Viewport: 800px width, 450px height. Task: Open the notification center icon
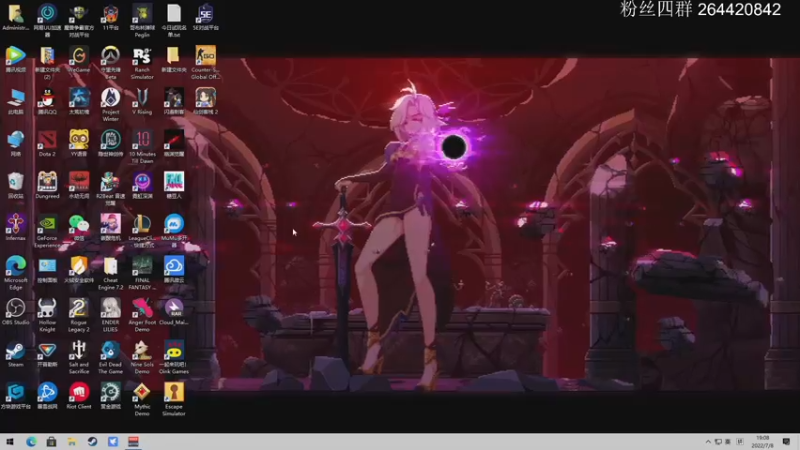pos(786,442)
